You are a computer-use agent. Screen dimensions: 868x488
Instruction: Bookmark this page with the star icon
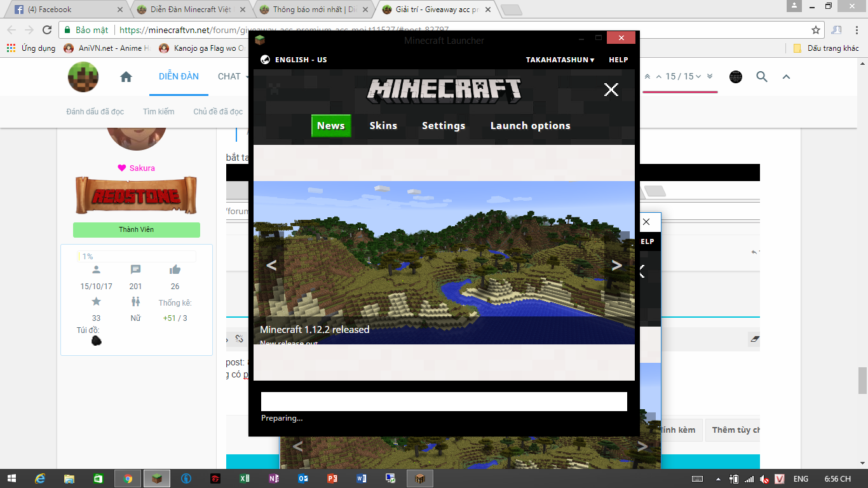tap(816, 30)
